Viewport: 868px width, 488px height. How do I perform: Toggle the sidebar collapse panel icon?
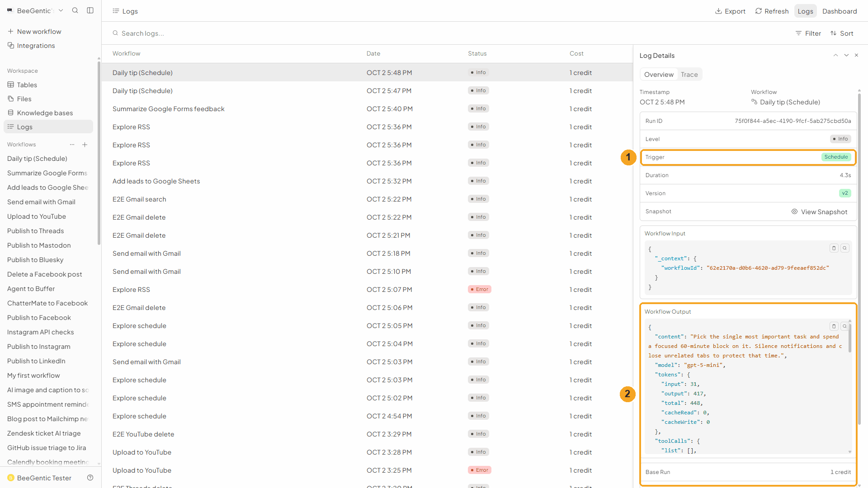(x=90, y=10)
